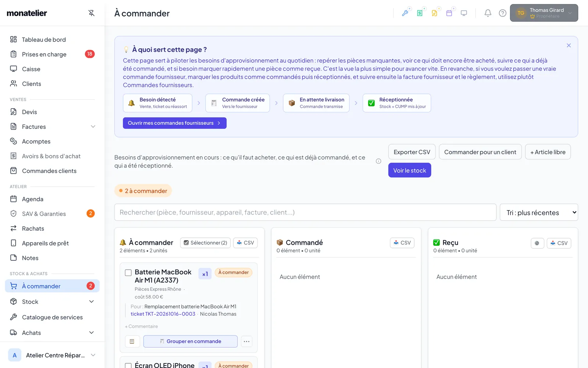This screenshot has width=588, height=368.
Task: Open the 'Tri : plus récentes' sort dropdown
Action: (x=539, y=212)
